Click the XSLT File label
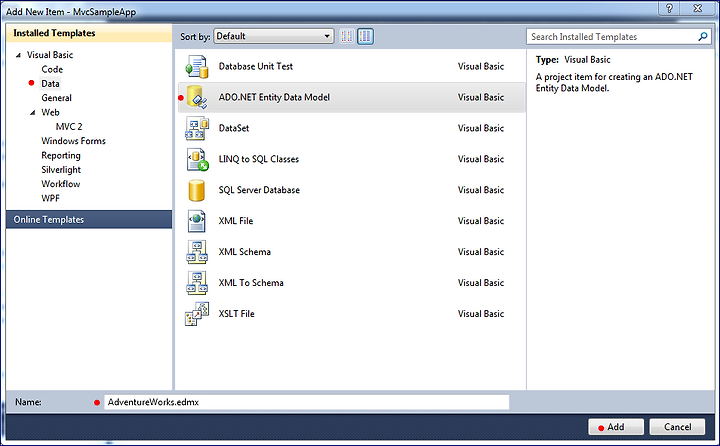This screenshot has height=446, width=720. [236, 314]
